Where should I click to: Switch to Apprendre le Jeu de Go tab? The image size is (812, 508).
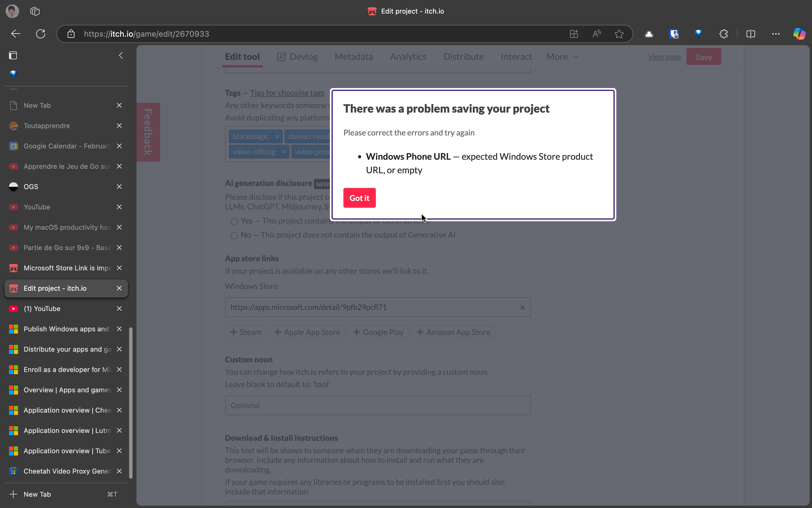[66, 166]
